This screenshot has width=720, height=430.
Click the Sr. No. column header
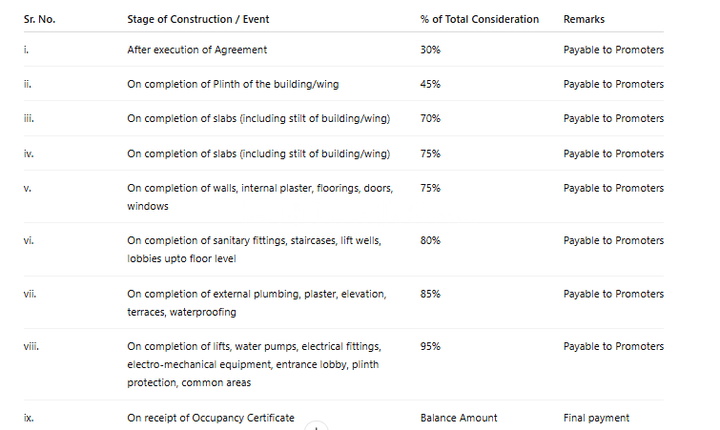pos(39,19)
